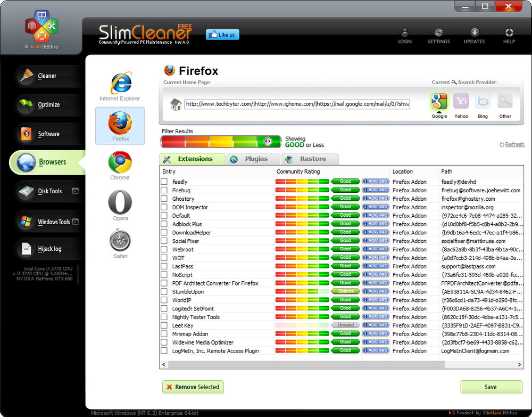The width and height of the screenshot is (532, 417).
Task: Click the Remove Selected button
Action: click(x=193, y=387)
